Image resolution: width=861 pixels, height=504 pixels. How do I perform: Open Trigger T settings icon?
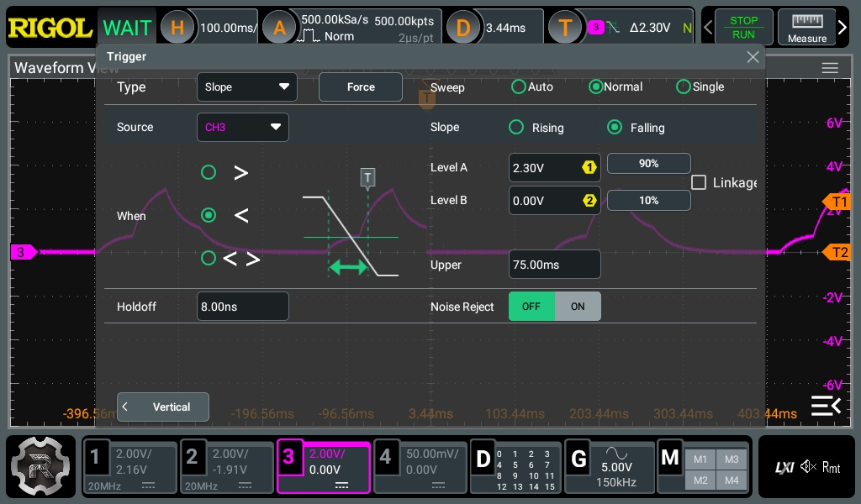coord(565,28)
